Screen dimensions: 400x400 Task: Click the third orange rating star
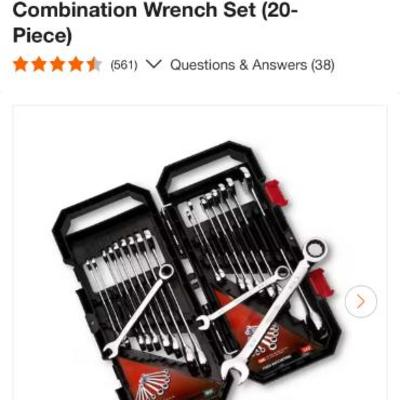point(57,64)
